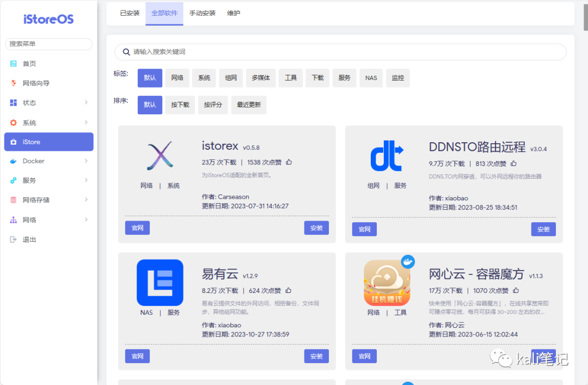Install the 易有云 app

[316, 356]
